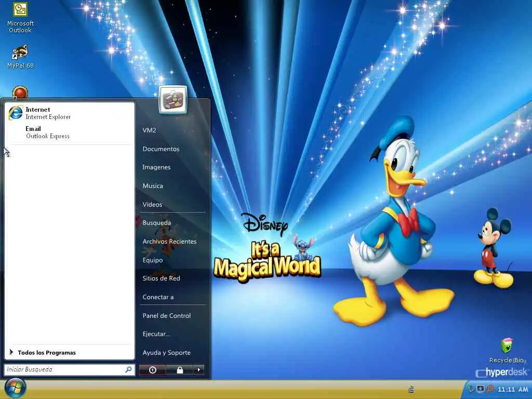Open Musica folder
Screen dimensions: 532x399
[x=153, y=186]
